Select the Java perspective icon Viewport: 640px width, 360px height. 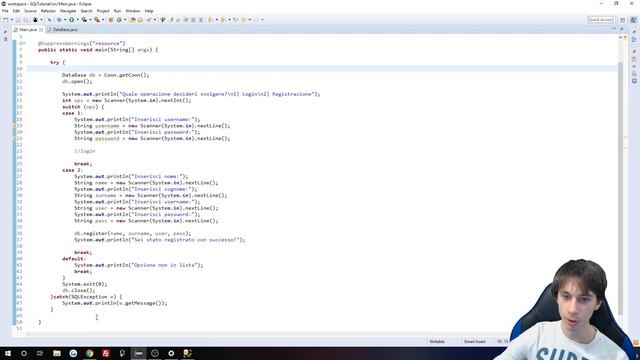633,20
